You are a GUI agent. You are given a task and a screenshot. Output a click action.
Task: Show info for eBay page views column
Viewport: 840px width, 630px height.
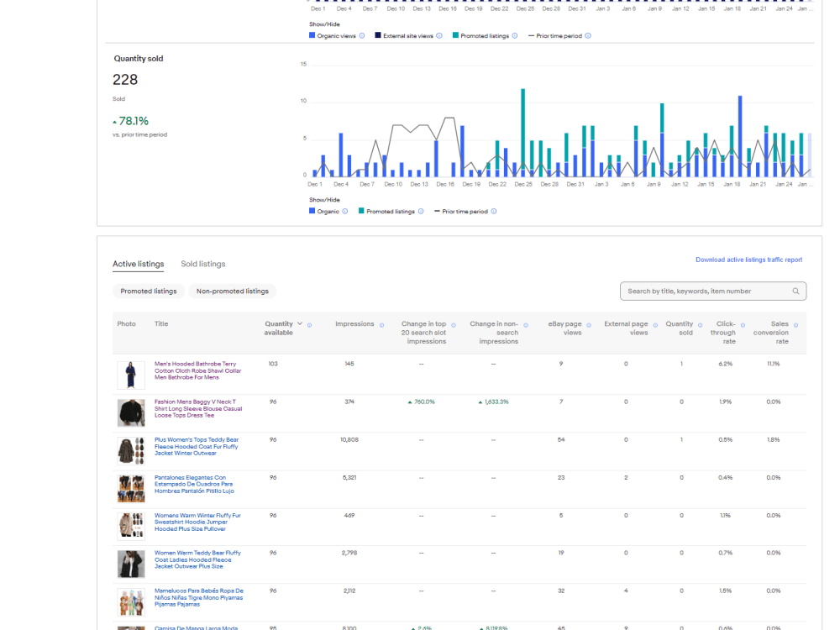coord(589,325)
